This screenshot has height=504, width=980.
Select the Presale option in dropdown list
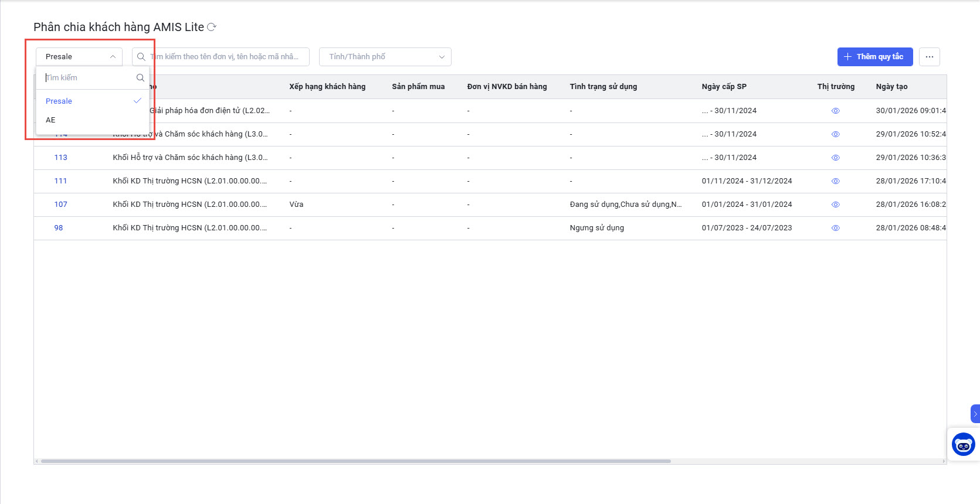(59, 101)
